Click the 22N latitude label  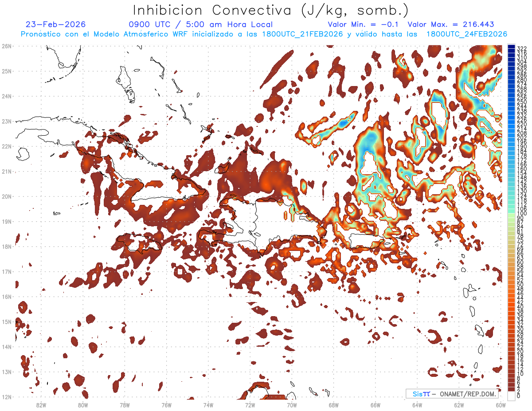click(x=6, y=146)
